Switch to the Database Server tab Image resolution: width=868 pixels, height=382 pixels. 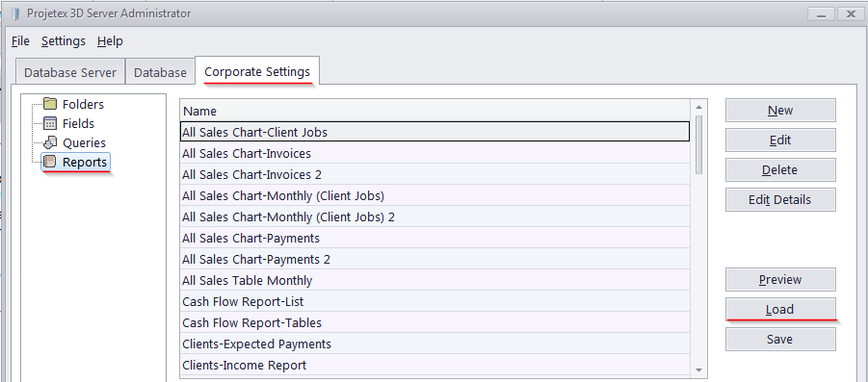pos(70,72)
